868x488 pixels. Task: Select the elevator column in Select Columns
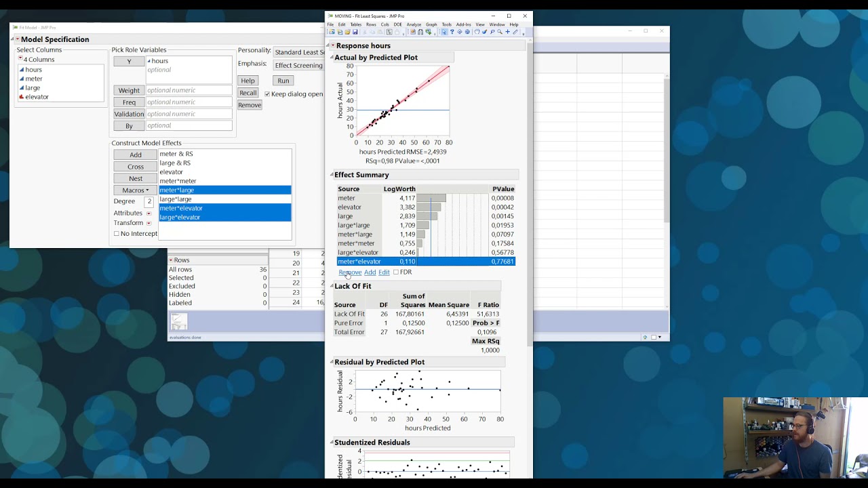coord(37,97)
